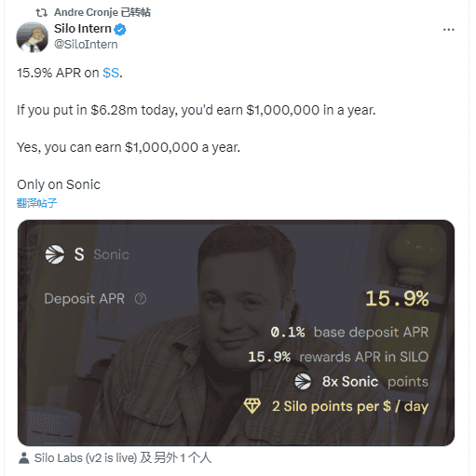
Task: Click the Deposit APR help question icon
Action: (x=141, y=299)
